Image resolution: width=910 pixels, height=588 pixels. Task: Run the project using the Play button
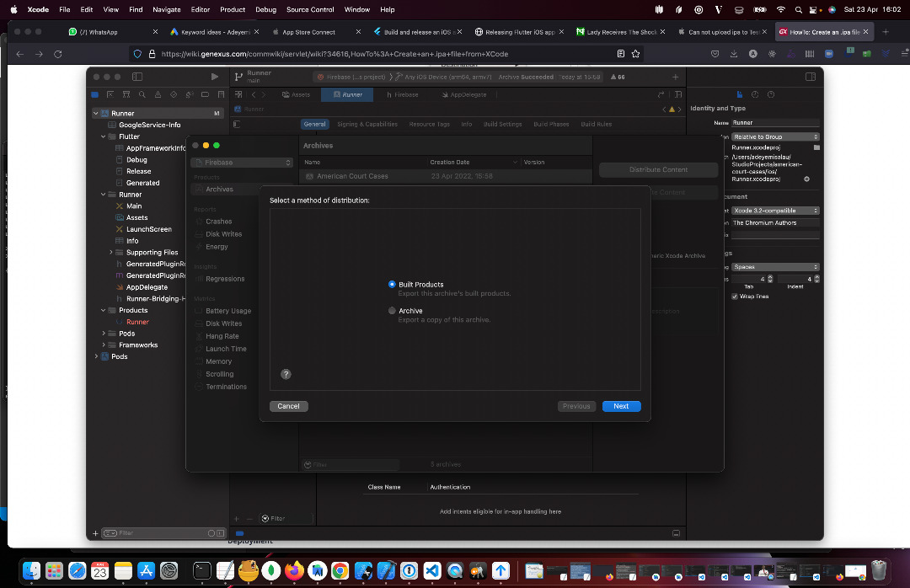(x=213, y=76)
